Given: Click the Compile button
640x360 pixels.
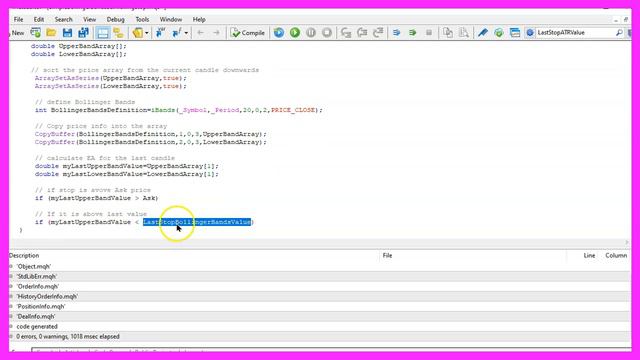Looking at the screenshot, I should (247, 33).
